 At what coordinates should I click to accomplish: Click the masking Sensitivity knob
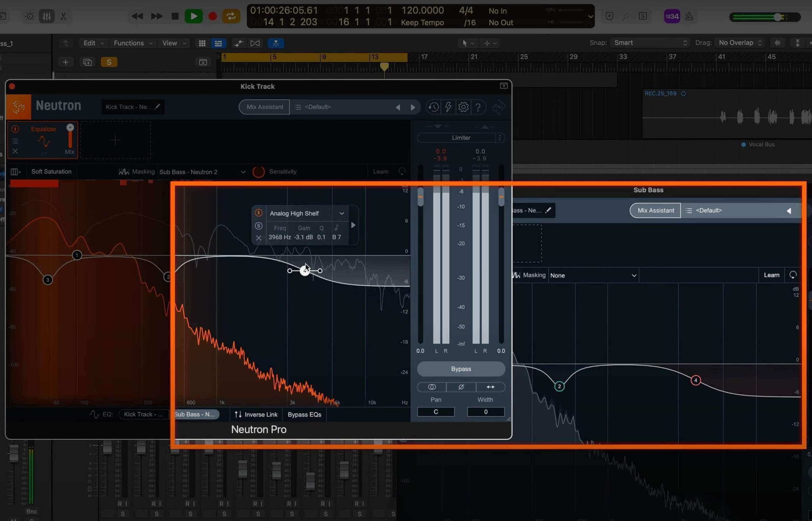[x=258, y=171]
